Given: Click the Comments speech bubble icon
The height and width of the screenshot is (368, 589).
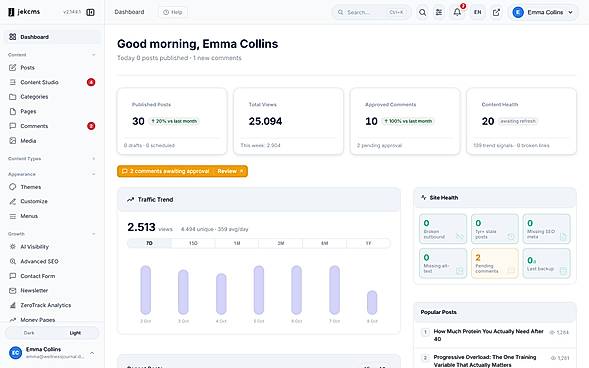Looking at the screenshot, I should click(12, 126).
